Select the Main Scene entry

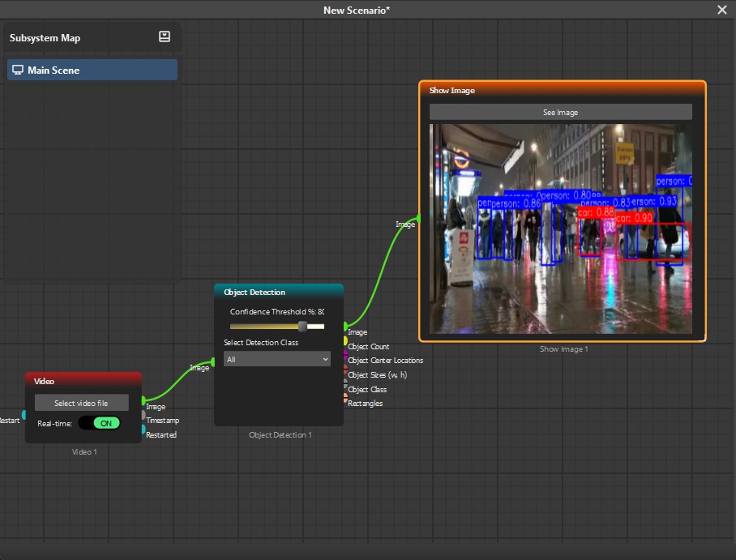coord(92,69)
